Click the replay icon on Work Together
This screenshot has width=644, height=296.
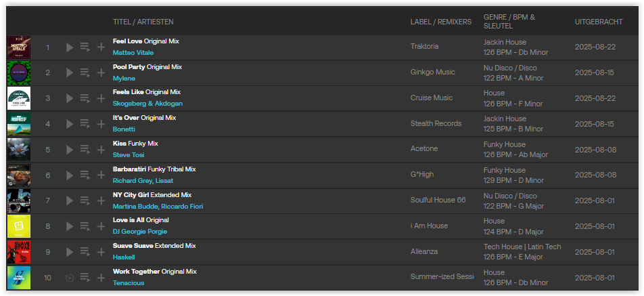(70, 278)
